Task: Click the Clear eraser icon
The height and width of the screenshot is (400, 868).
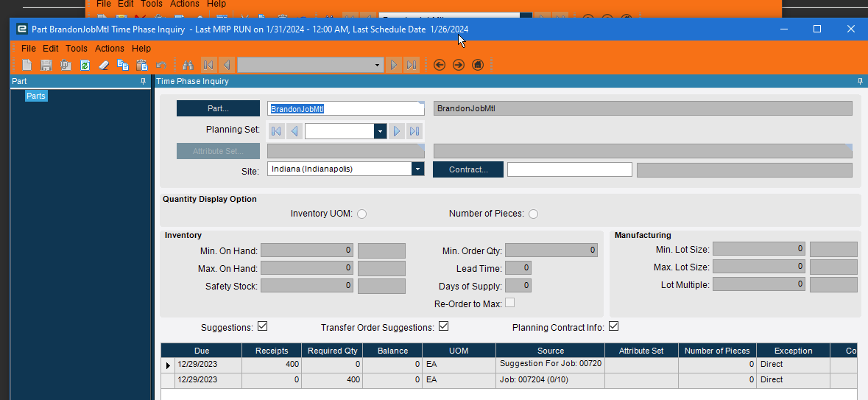Action: [104, 65]
